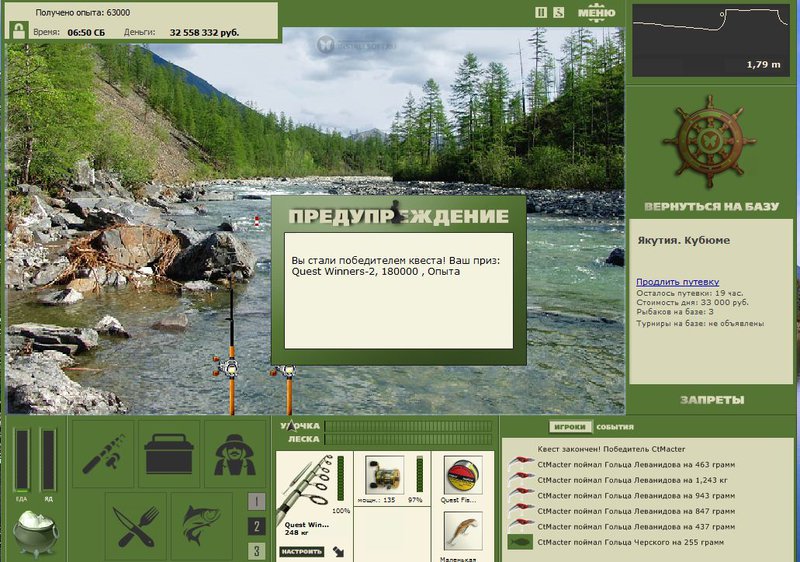Click 'Получено опыта: 63000' text
This screenshot has width=800, height=562.
pyautogui.click(x=83, y=12)
